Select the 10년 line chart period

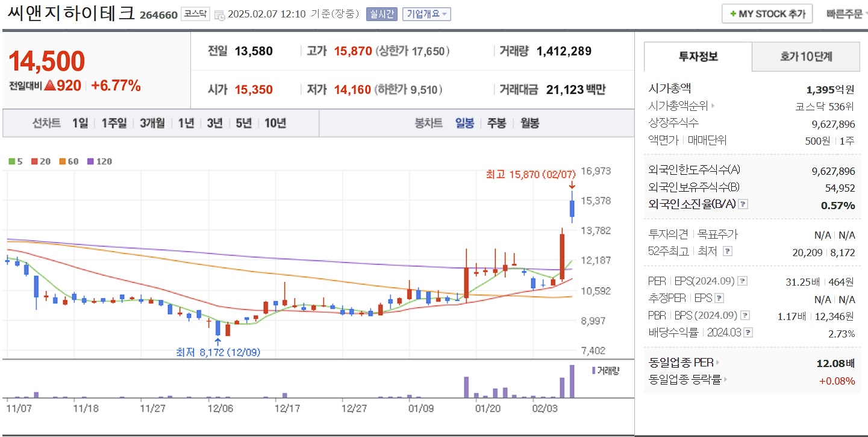coord(275,123)
